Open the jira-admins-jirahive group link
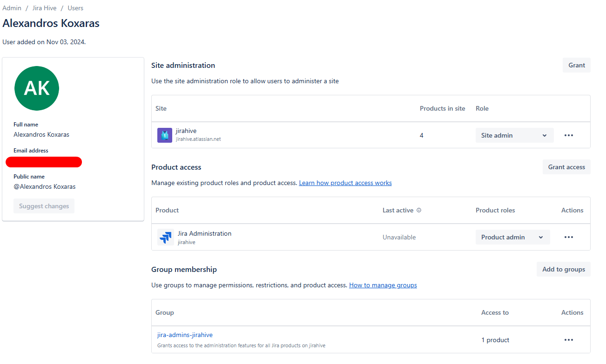 coord(185,335)
